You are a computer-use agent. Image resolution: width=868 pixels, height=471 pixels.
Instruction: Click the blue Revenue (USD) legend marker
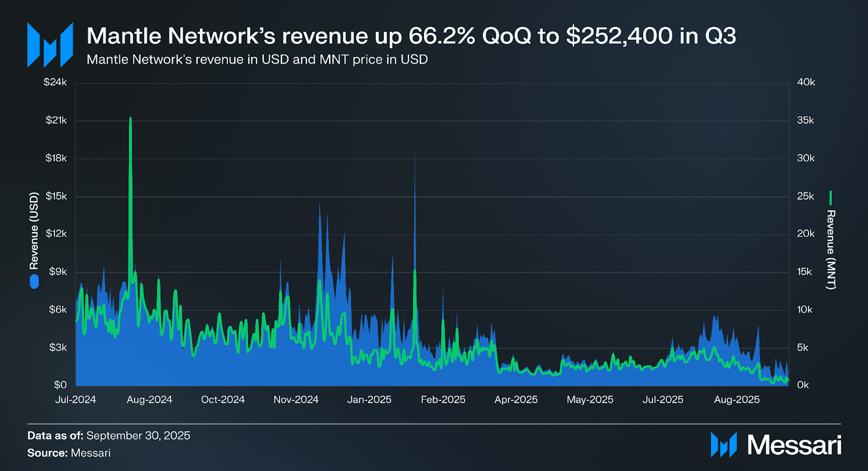tap(34, 281)
